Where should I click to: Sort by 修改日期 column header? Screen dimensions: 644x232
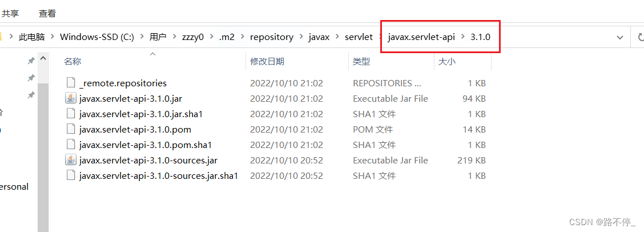(x=267, y=62)
